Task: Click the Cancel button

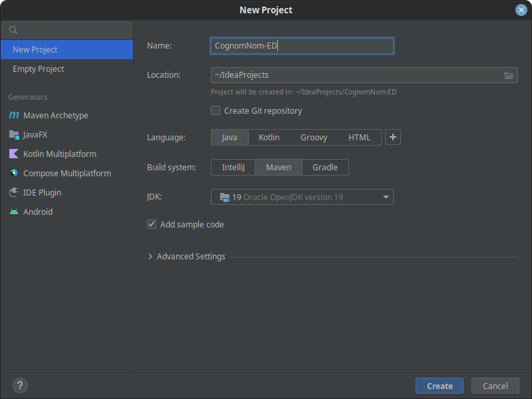Action: 495,386
